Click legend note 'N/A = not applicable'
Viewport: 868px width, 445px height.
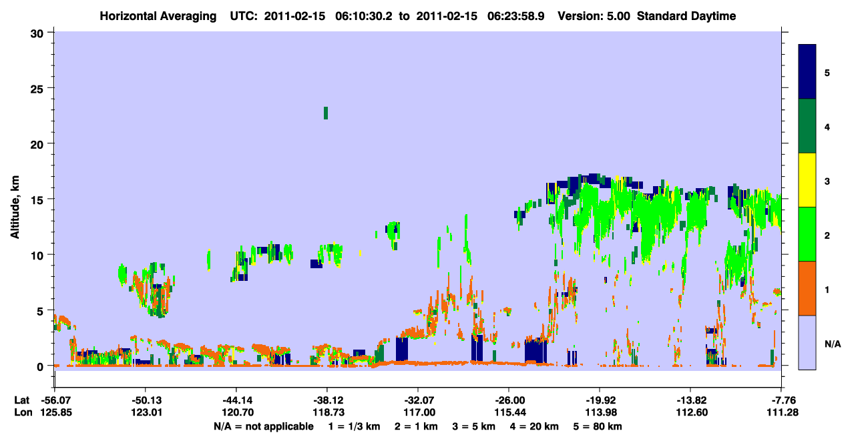click(264, 426)
